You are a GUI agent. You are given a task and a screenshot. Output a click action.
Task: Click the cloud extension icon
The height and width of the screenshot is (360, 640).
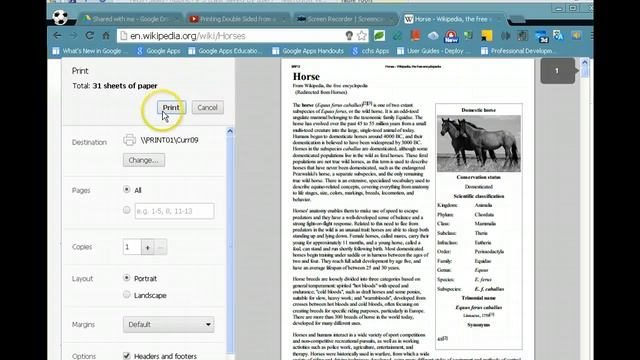click(433, 36)
